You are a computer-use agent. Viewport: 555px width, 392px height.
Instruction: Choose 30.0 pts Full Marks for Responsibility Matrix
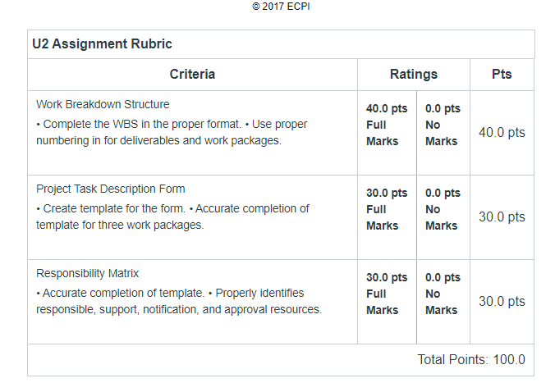click(387, 294)
